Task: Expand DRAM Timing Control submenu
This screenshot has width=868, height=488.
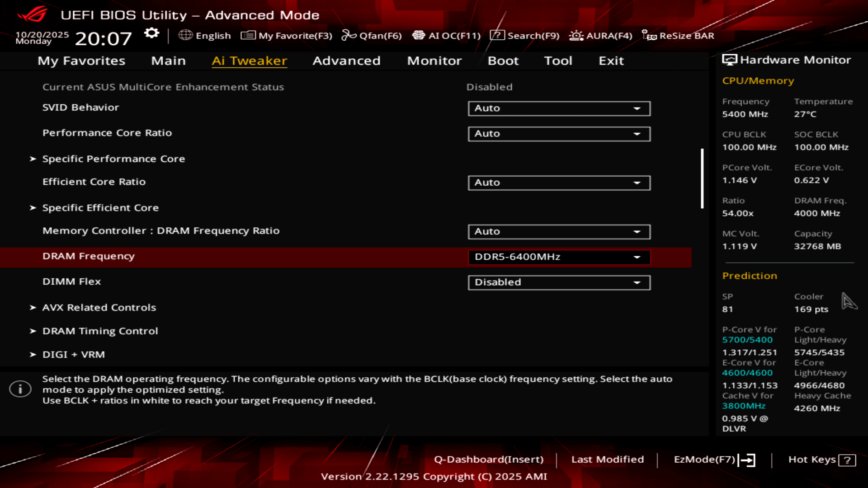Action: click(100, 331)
